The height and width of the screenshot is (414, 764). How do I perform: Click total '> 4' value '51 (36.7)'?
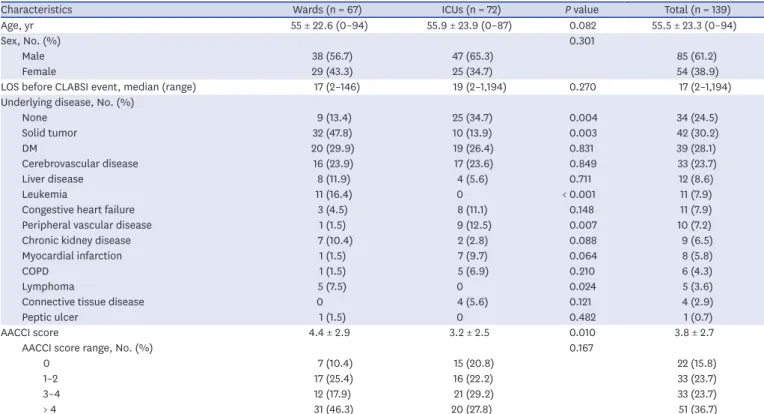pyautogui.click(x=697, y=409)
